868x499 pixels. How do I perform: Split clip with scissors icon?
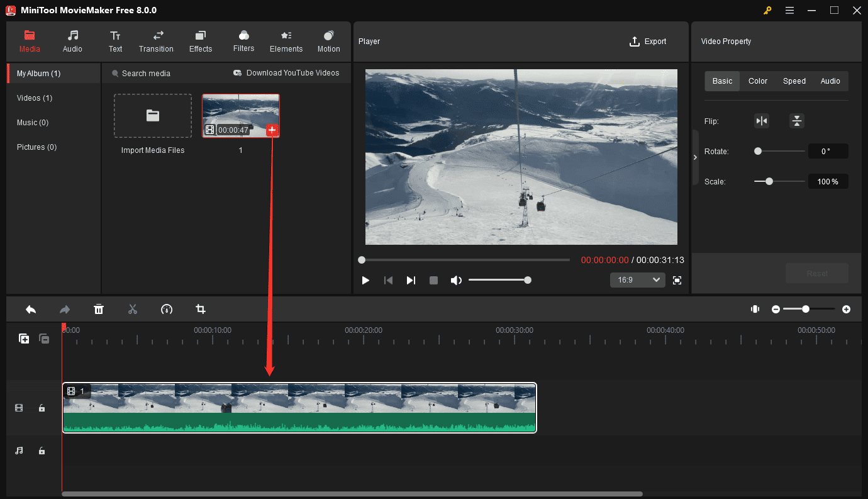[x=133, y=309]
